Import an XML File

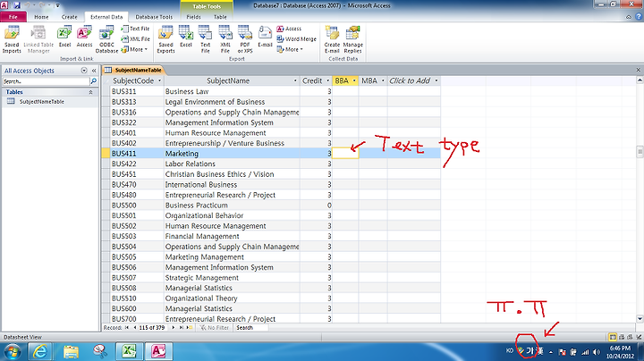(136, 39)
